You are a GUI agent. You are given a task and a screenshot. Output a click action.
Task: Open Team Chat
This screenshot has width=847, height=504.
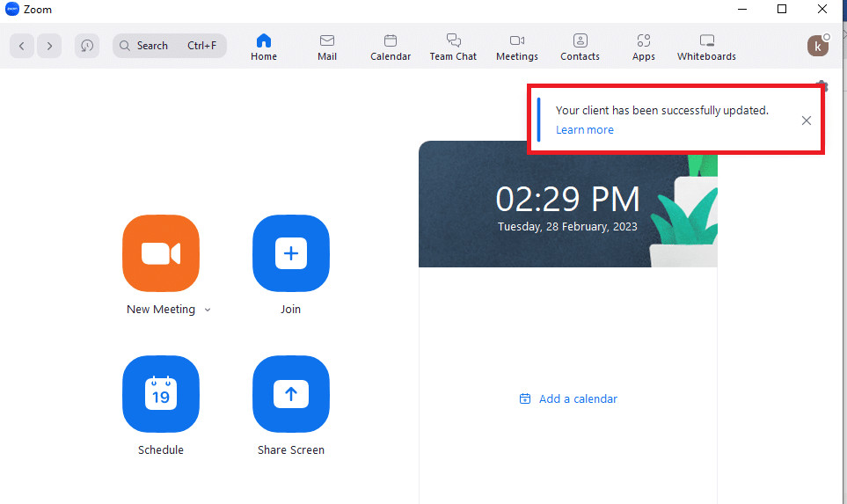(453, 47)
